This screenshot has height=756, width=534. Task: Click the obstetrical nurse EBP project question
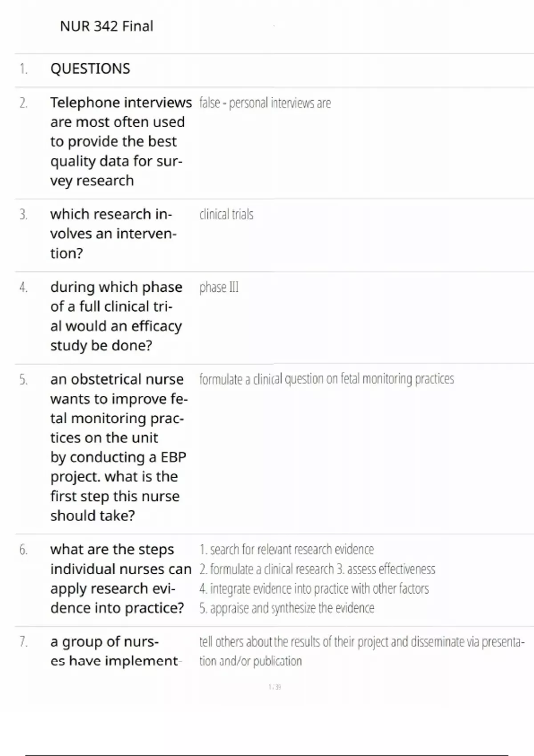[x=118, y=447]
